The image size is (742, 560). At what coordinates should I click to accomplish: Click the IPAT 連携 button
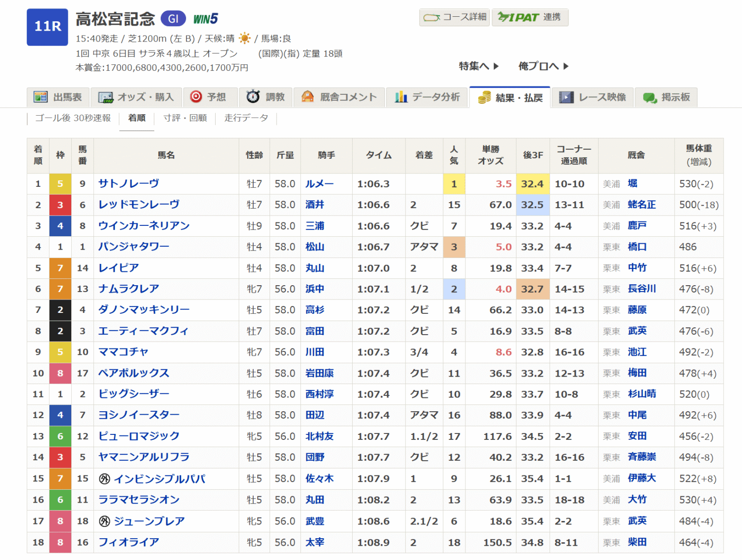pyautogui.click(x=530, y=17)
